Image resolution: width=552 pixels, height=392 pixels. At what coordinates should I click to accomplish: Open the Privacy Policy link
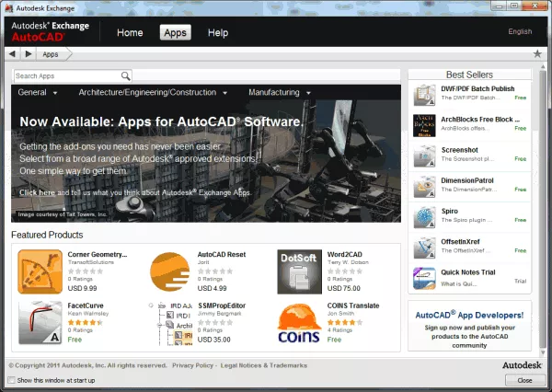coord(192,365)
